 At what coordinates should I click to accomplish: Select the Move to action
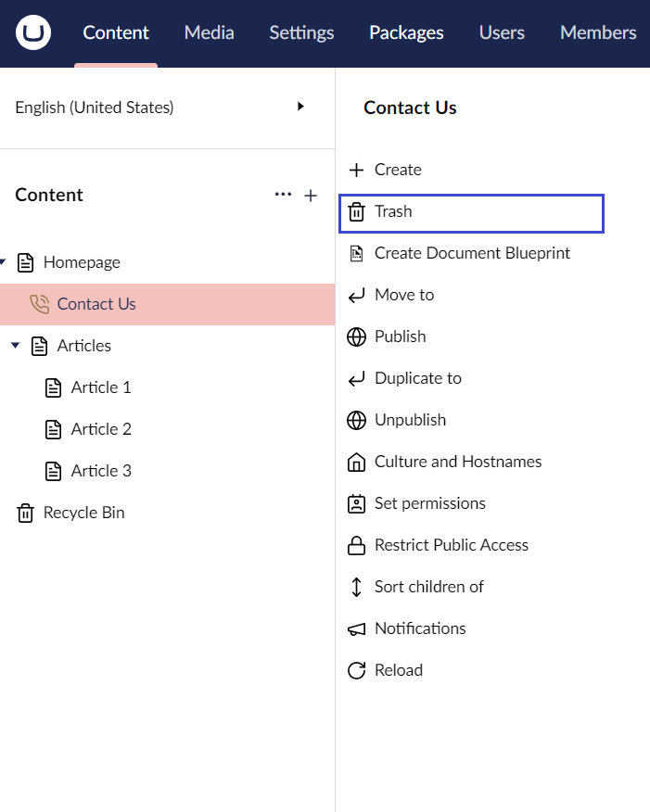click(x=403, y=295)
